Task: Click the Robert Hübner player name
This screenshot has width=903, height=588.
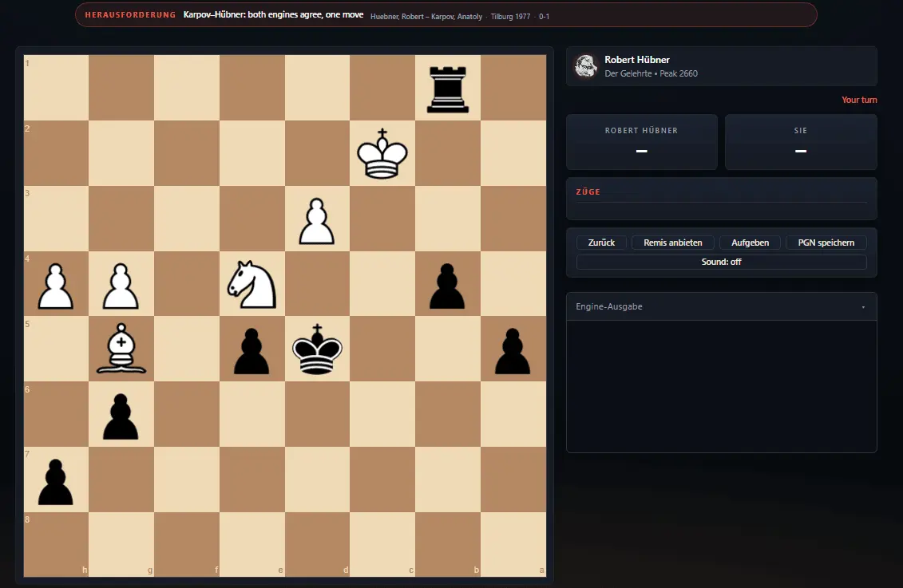Action: coord(637,60)
